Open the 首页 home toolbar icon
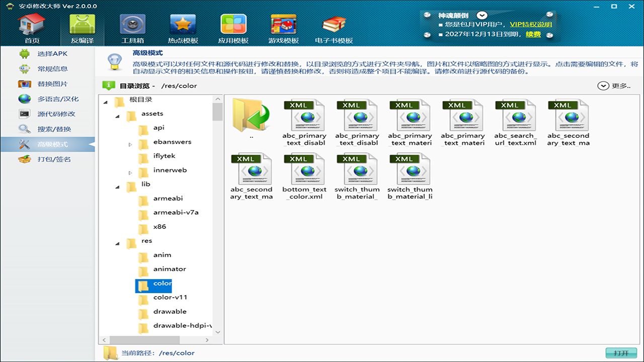Viewport: 644px width, 362px height. (x=32, y=28)
